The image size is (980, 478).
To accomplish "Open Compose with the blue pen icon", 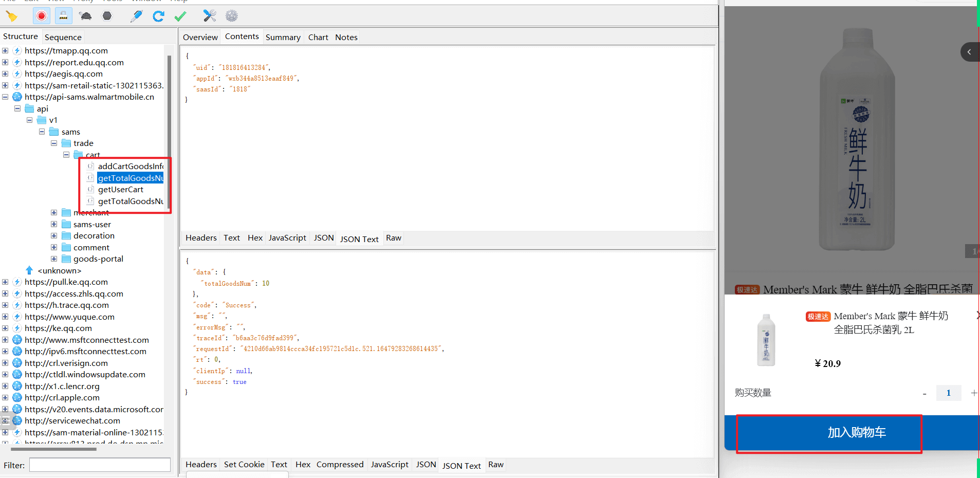I will click(x=136, y=16).
